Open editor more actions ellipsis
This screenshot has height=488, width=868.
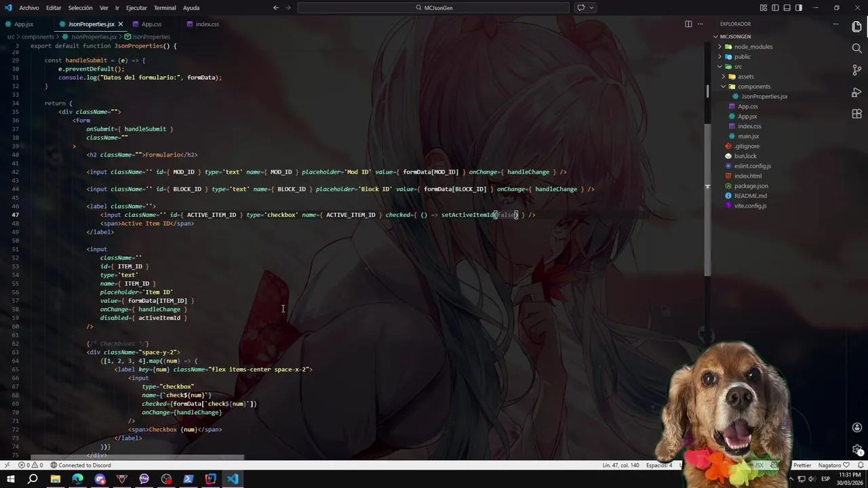700,24
